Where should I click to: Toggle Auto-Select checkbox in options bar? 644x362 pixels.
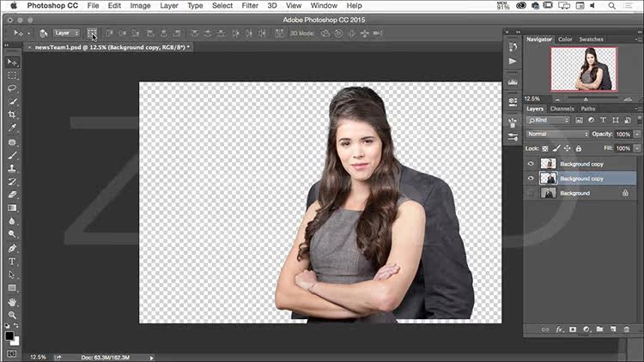(43, 33)
